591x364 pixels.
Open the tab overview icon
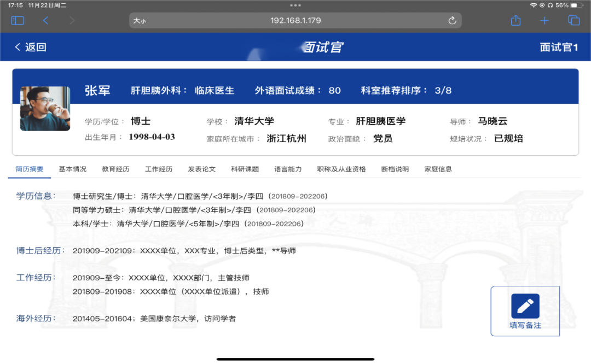pos(573,21)
